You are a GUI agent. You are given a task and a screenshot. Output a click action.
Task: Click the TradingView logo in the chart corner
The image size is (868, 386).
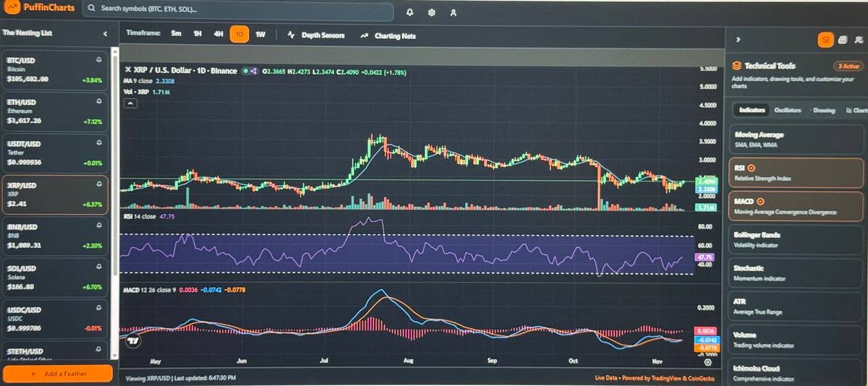pyautogui.click(x=132, y=341)
